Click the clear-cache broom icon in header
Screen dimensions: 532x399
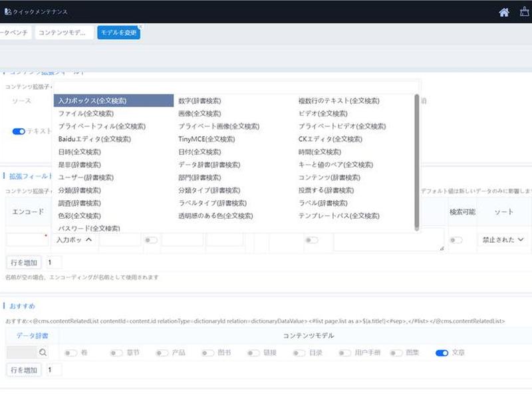(525, 11)
